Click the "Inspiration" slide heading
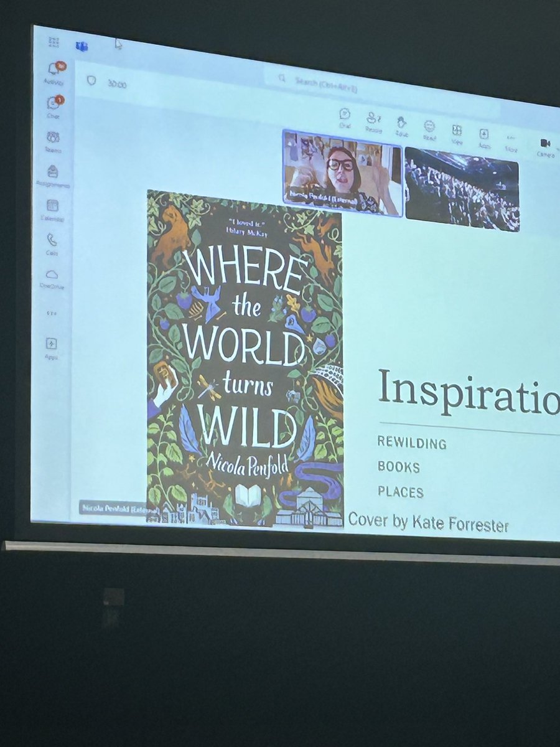 coord(469,393)
